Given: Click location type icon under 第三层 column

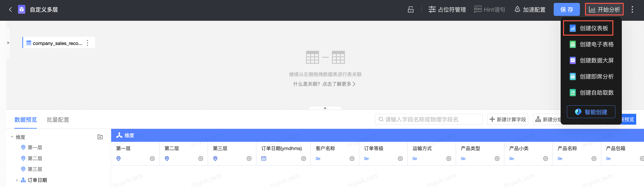Looking at the screenshot, I should 215,159.
